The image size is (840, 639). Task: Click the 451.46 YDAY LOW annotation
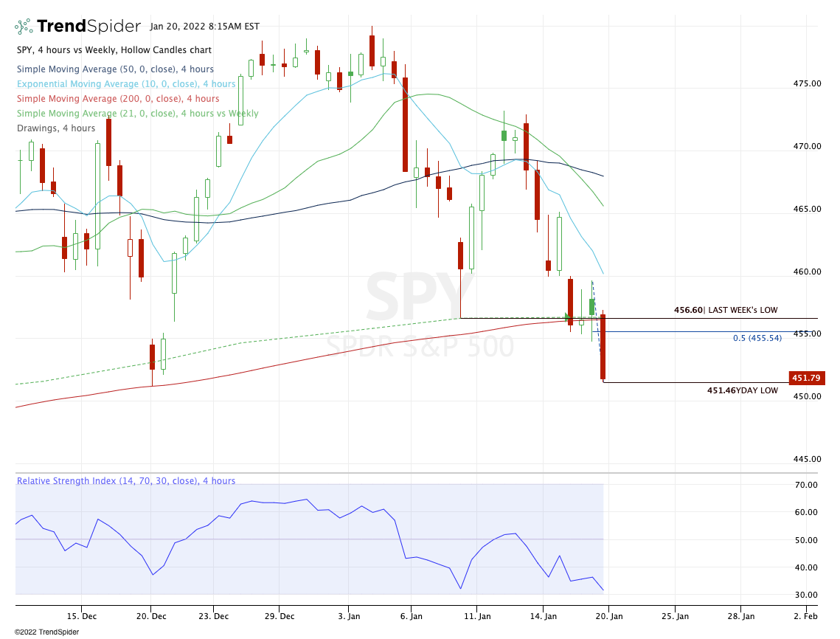click(743, 390)
